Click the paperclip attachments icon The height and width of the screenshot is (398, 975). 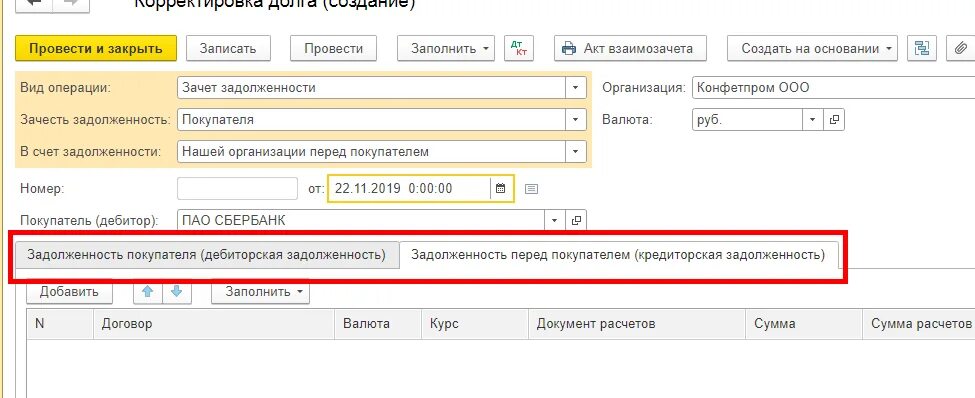pyautogui.click(x=960, y=48)
